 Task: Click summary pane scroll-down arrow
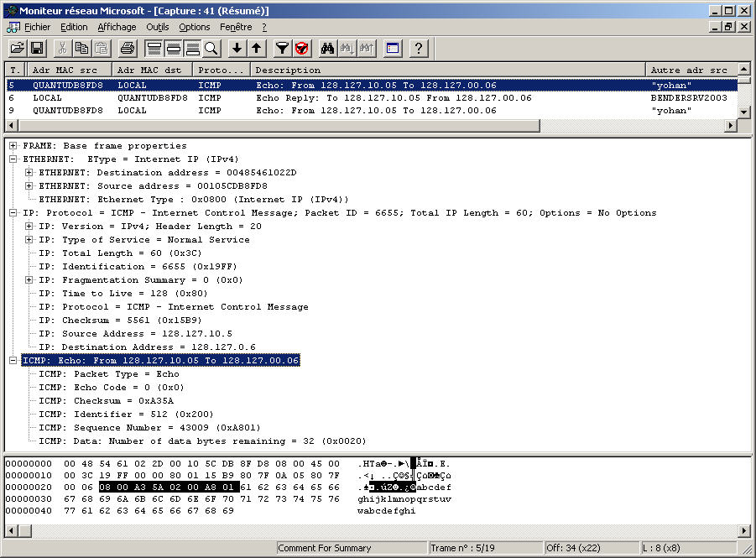click(744, 112)
